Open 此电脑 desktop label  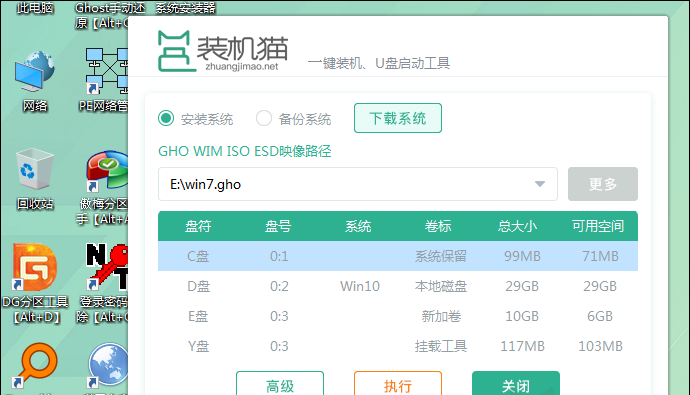click(35, 7)
